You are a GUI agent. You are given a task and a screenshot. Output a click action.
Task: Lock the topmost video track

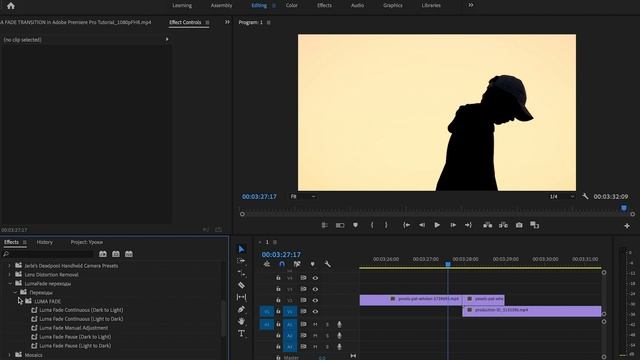278,278
